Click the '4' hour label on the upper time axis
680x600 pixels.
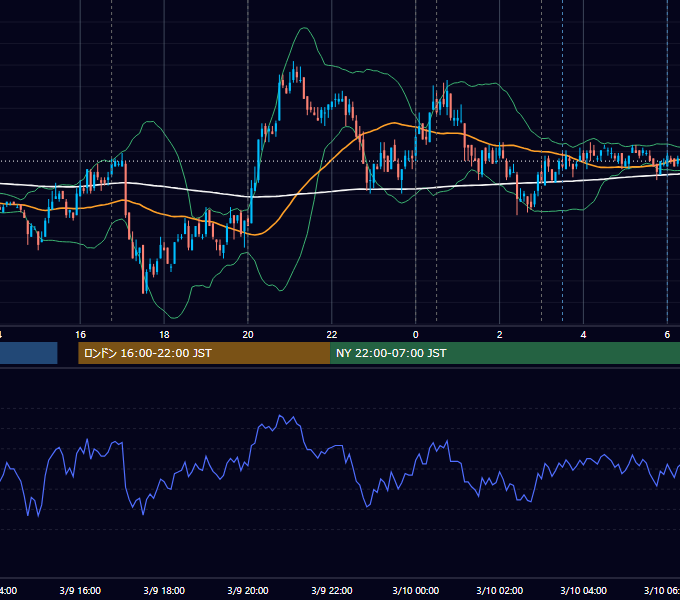point(583,335)
